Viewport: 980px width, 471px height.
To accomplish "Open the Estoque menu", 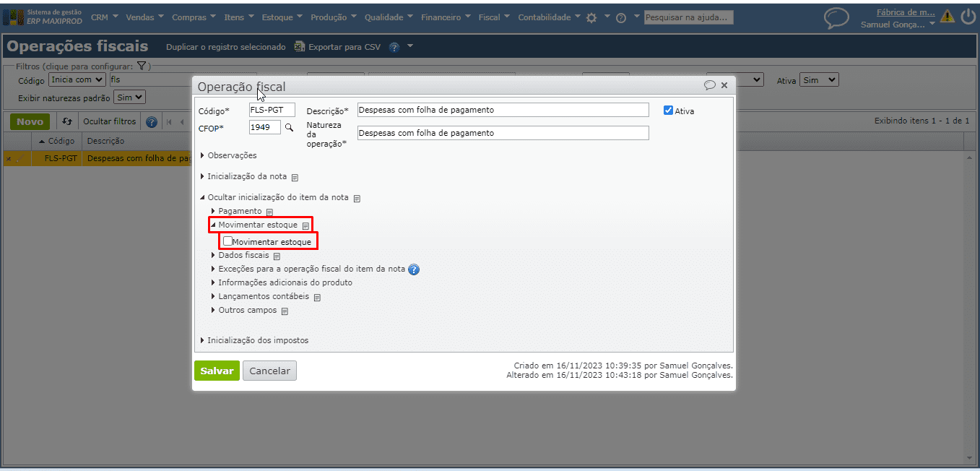I will pyautogui.click(x=282, y=17).
